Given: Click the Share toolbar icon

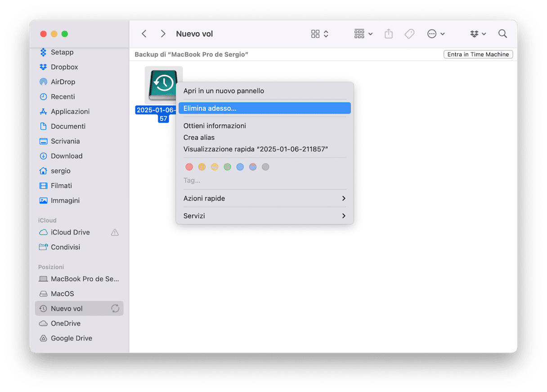Looking at the screenshot, I should coord(389,34).
